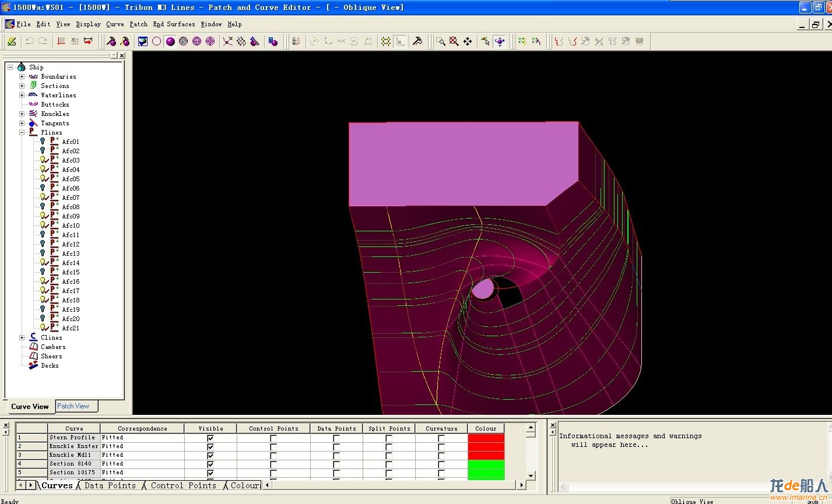The image size is (832, 504).
Task: Toggle the purple diamond rotate view tool
Action: (499, 41)
